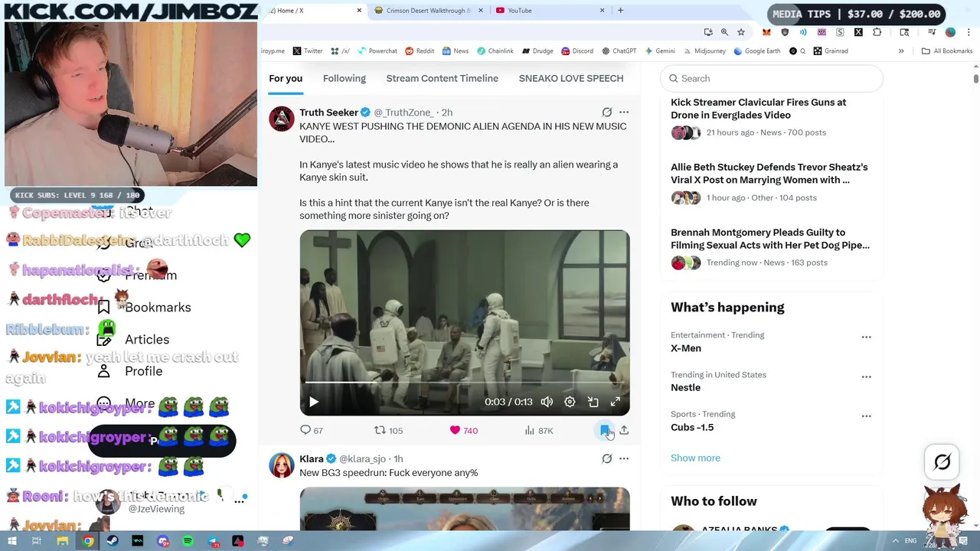The image size is (980, 551).
Task: Open Grok icon on Truth Seeker post
Action: tap(607, 112)
